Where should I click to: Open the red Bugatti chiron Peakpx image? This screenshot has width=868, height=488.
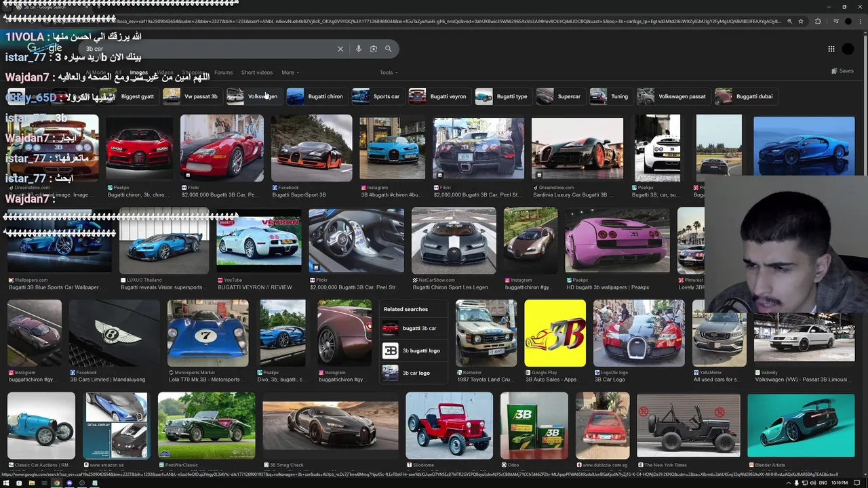pos(139,148)
